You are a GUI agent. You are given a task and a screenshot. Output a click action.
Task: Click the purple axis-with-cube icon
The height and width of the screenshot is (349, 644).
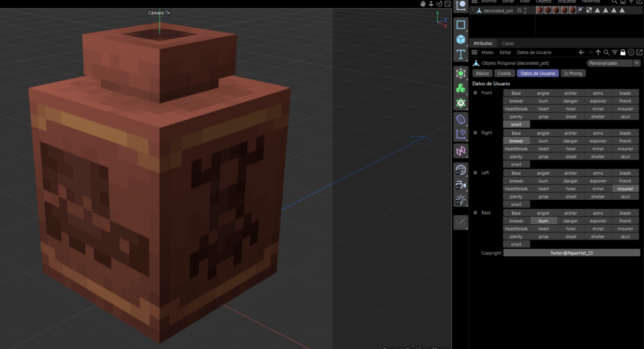[460, 134]
